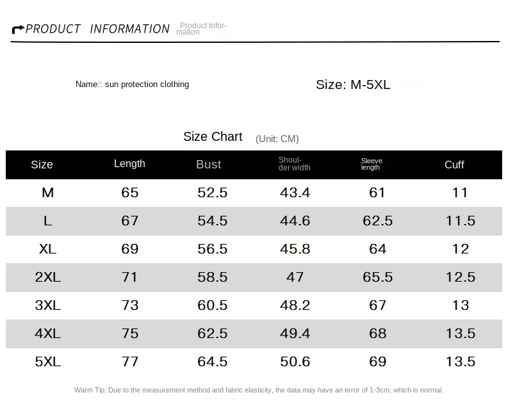Select the Length column header
Viewport: 506px width, 420px height.
click(129, 164)
